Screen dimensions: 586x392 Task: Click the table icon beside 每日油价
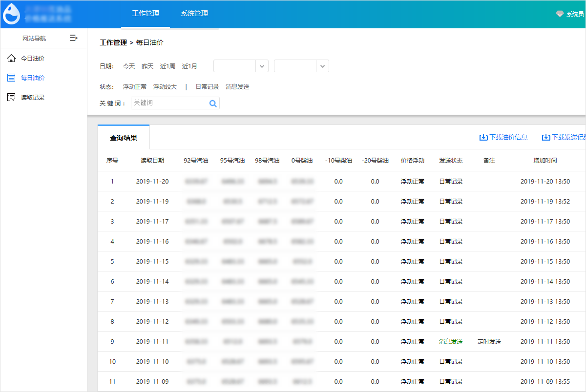pyautogui.click(x=11, y=78)
